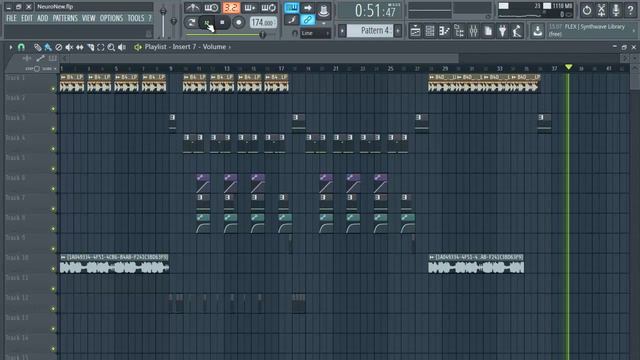Select the playlist Select tool
The image size is (640, 360).
pyautogui.click(x=100, y=47)
